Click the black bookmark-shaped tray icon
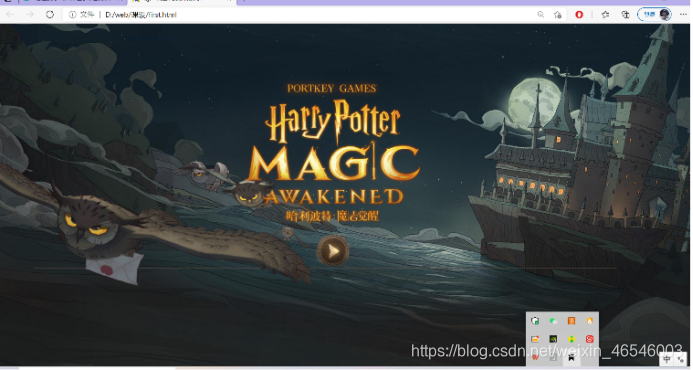The height and width of the screenshot is (370, 693). point(571,357)
